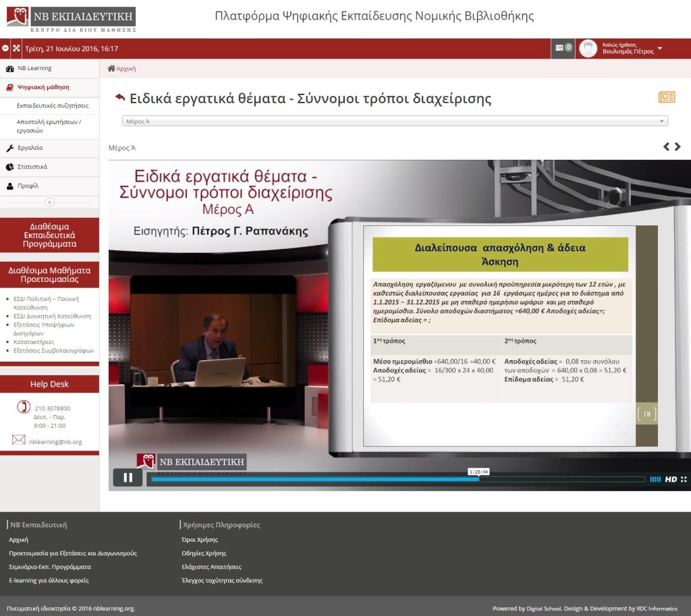Open ΕΣΔΙ Διοικητική Κατεύθυνση link
Viewport: 691px width, 616px height.
(x=53, y=316)
